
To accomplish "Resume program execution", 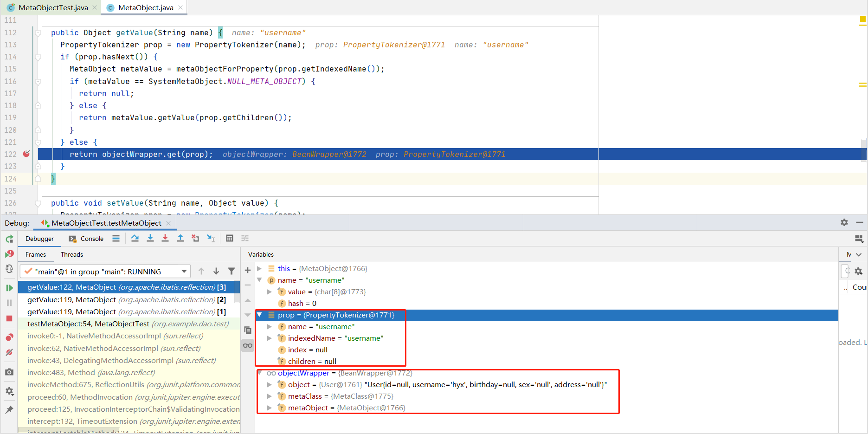I will [9, 288].
